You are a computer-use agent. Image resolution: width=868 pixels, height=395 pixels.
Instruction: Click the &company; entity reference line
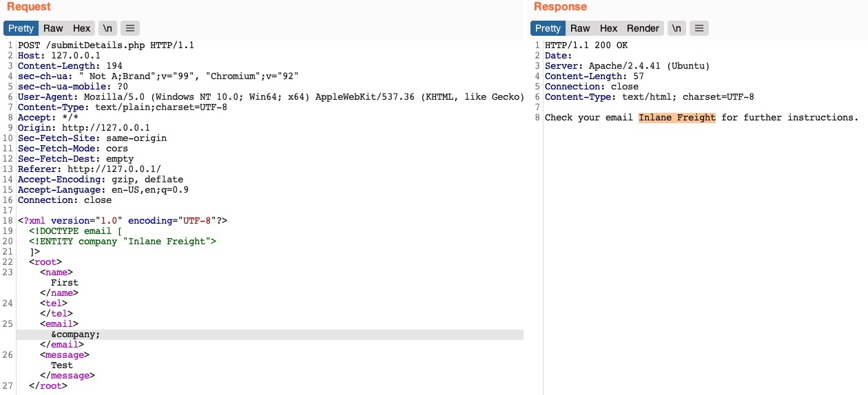point(75,334)
